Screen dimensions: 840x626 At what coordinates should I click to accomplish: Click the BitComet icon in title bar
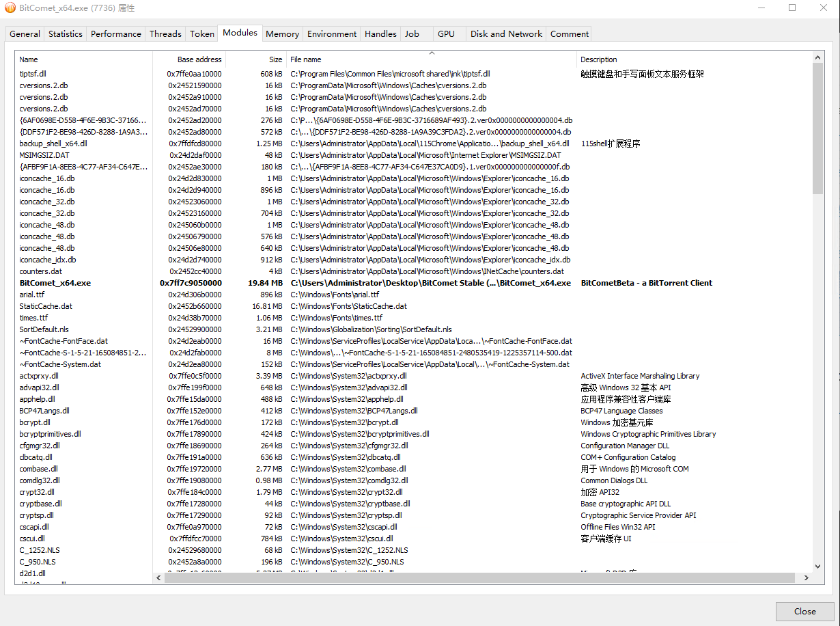[x=10, y=8]
